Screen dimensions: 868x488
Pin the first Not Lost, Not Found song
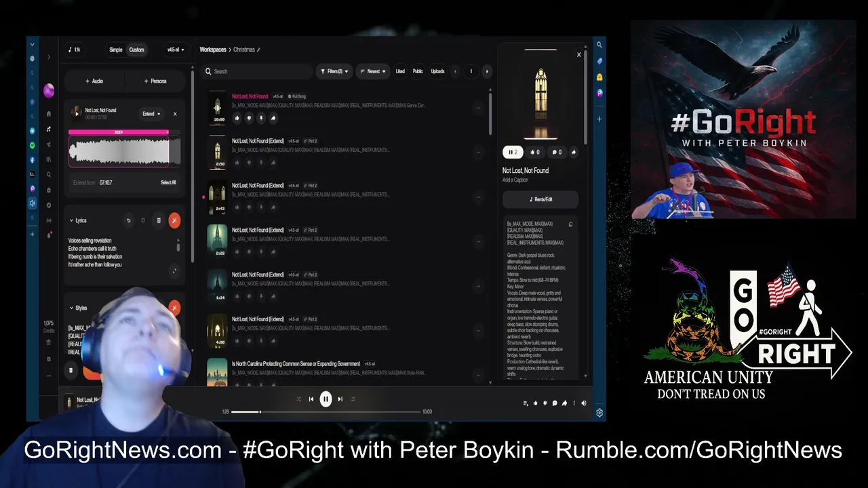(261, 118)
